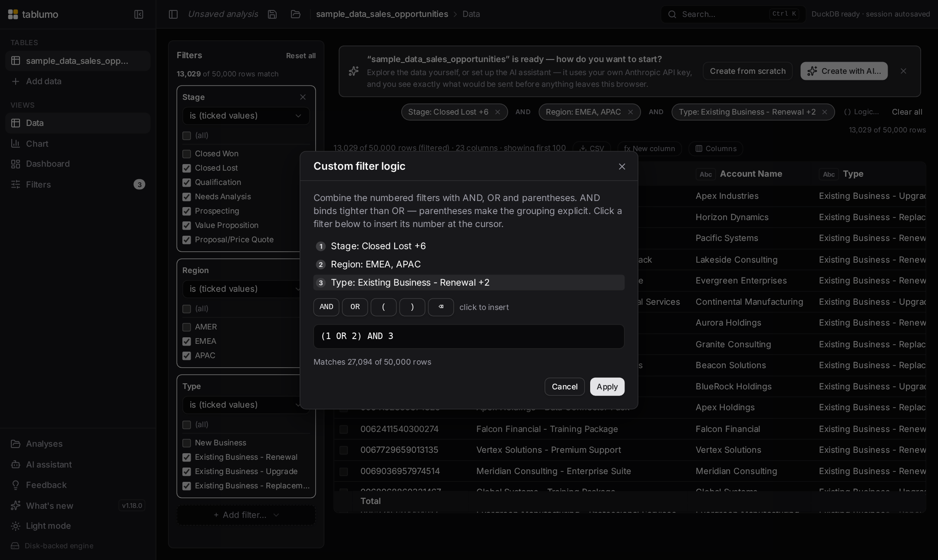
Task: Insert filter 1 Stage: Closed Lost +6
Action: [469, 246]
